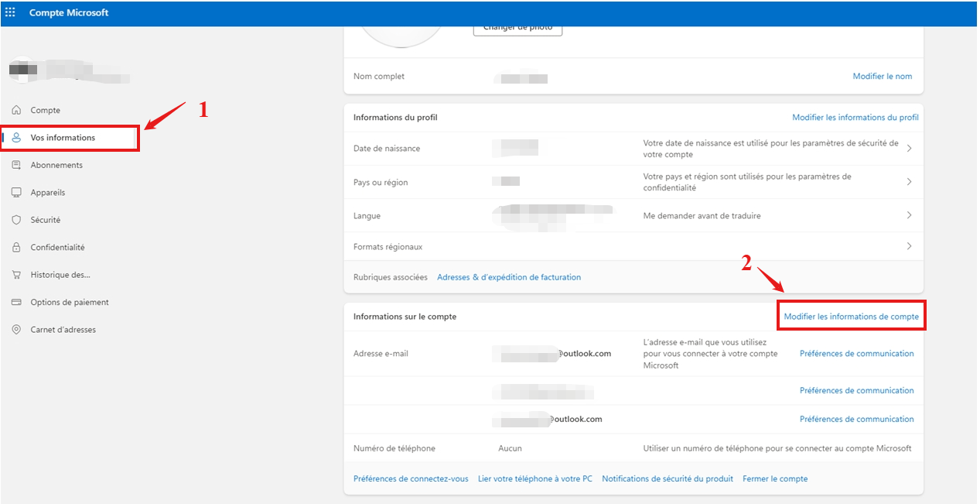Click the Formats régionaux label
Viewport: 980px width, 504px height.
tap(388, 247)
